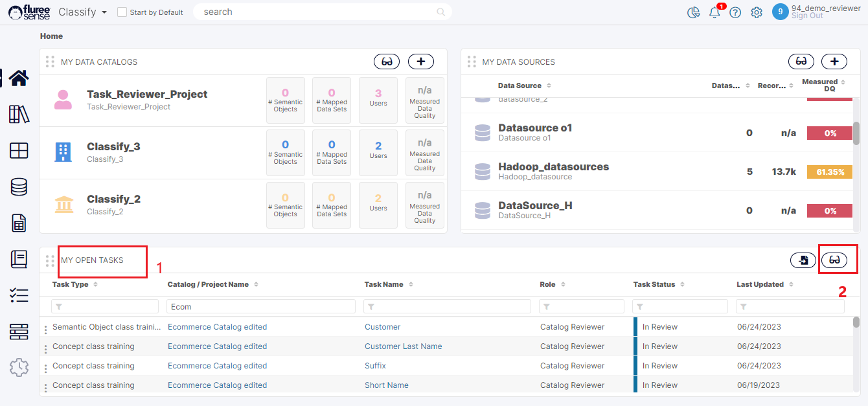Select Task_Reviewer_Project catalog
Viewport: 868px width, 406px height.
tap(147, 95)
